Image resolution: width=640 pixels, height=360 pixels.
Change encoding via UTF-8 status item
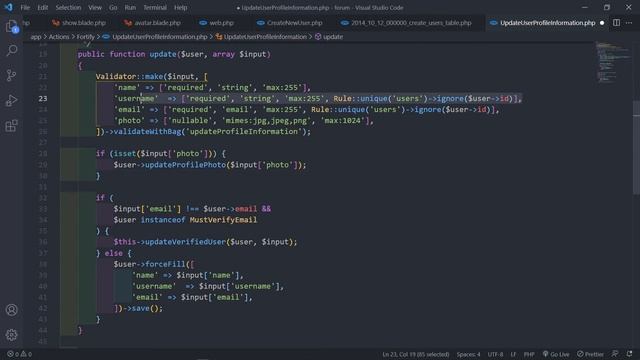pyautogui.click(x=495, y=354)
